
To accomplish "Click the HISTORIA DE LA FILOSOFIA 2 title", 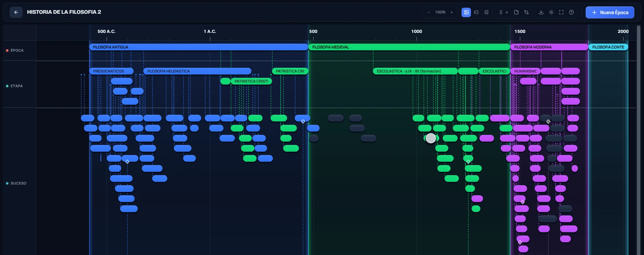I will pyautogui.click(x=64, y=12).
